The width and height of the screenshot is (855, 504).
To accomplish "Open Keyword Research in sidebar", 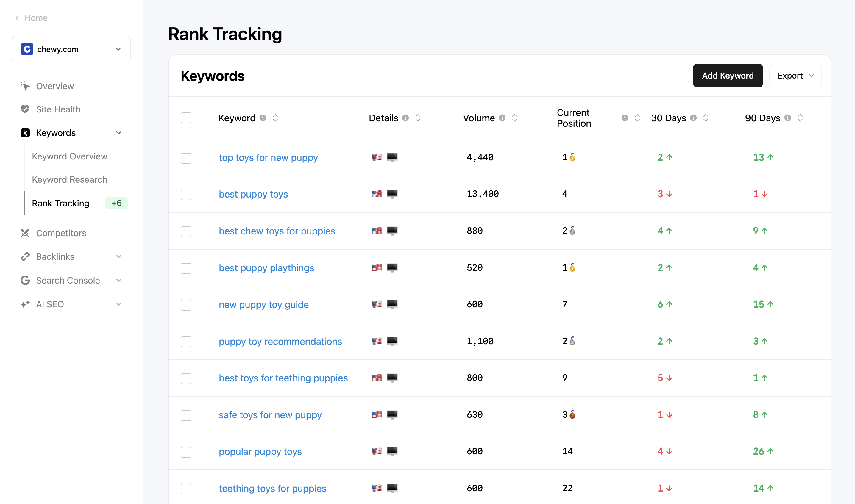I will 69,180.
